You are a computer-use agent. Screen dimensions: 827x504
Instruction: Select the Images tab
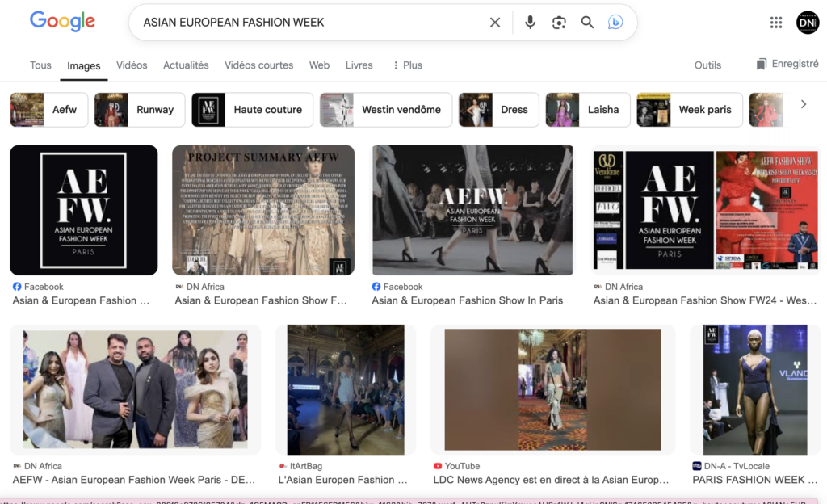coord(84,65)
